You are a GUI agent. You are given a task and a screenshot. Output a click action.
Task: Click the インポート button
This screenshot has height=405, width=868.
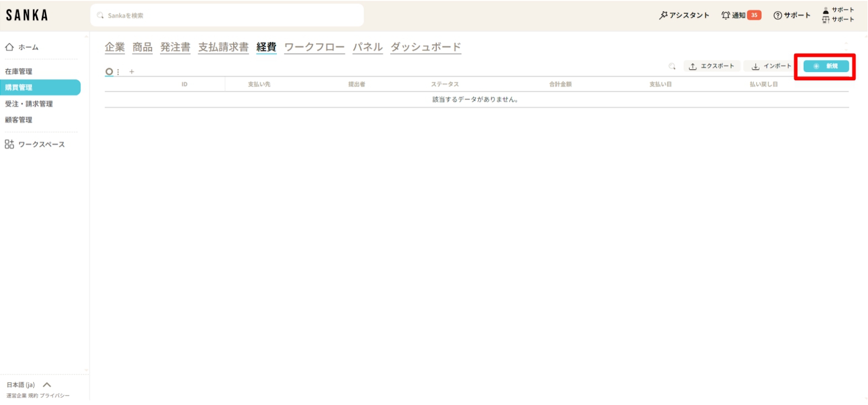point(771,66)
